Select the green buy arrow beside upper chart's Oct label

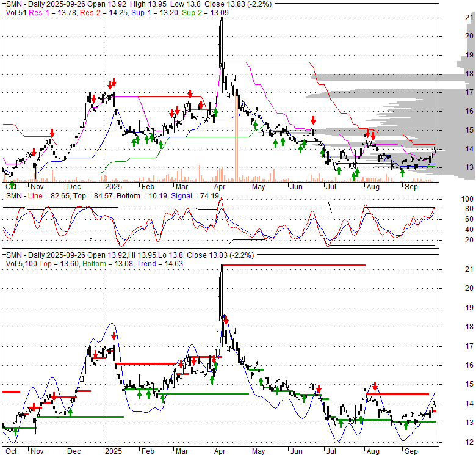click(12, 184)
